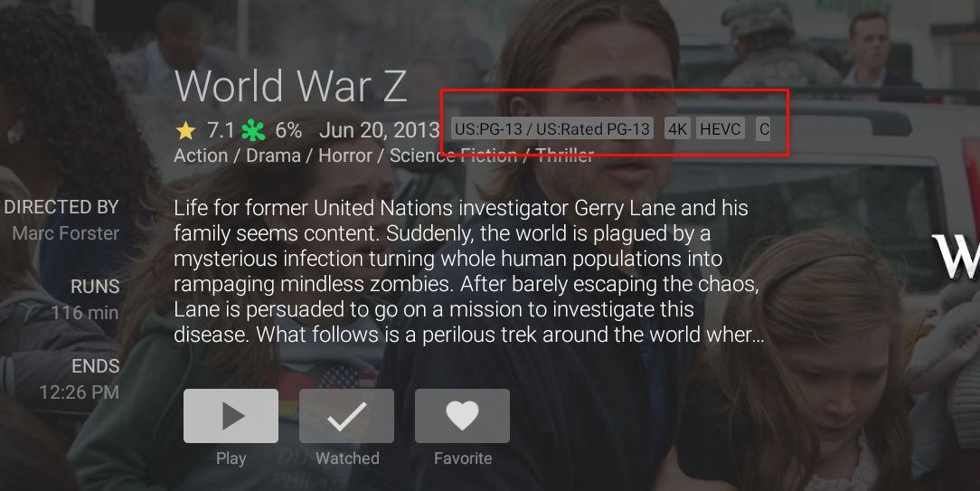Click the Horror genre label
Screen dimensions: 980x491
point(345,156)
